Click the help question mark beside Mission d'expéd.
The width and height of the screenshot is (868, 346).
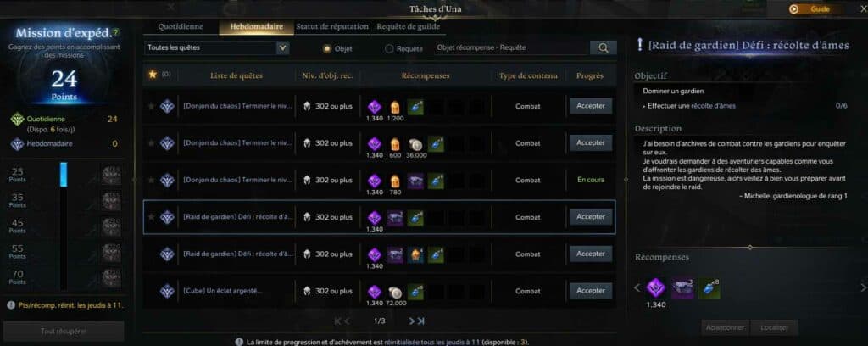coord(115,33)
